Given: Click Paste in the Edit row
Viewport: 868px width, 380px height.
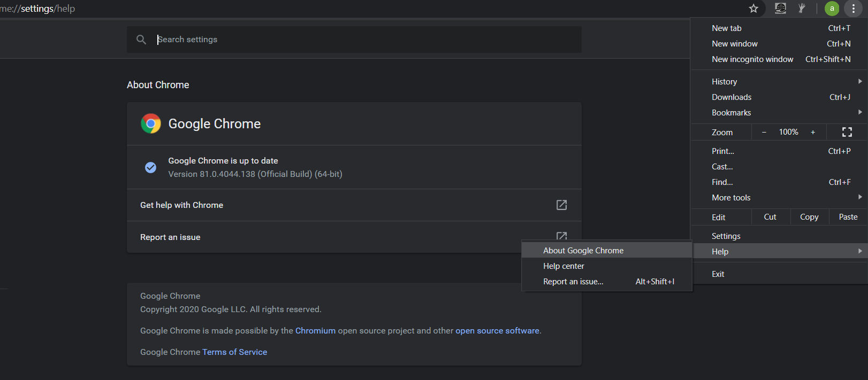Looking at the screenshot, I should coord(848,217).
